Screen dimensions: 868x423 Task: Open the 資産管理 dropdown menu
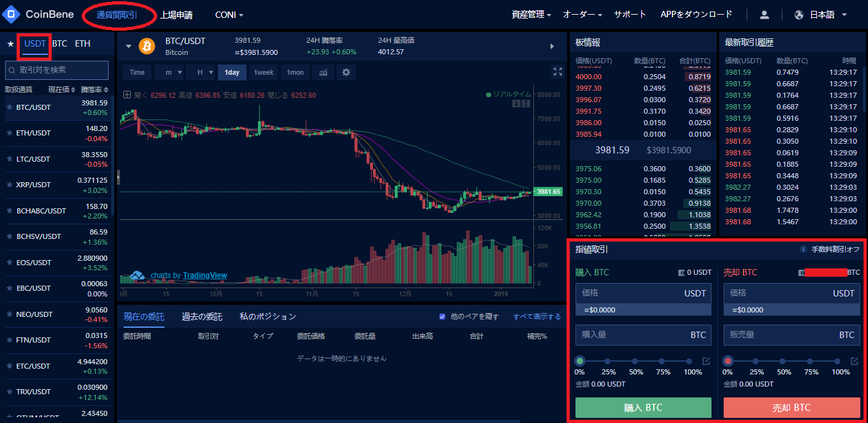(x=531, y=15)
